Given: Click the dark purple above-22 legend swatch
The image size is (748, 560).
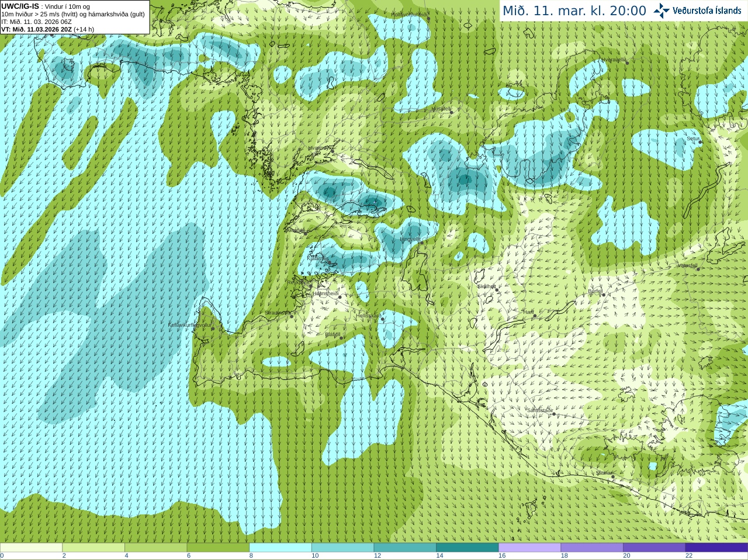Looking at the screenshot, I should (x=716, y=548).
